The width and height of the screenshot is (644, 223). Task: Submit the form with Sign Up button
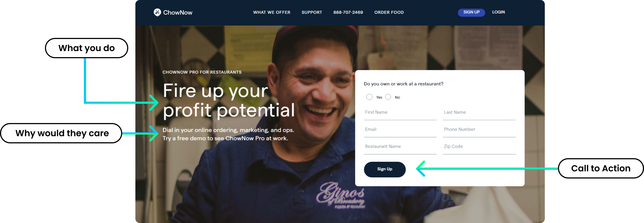(x=385, y=169)
